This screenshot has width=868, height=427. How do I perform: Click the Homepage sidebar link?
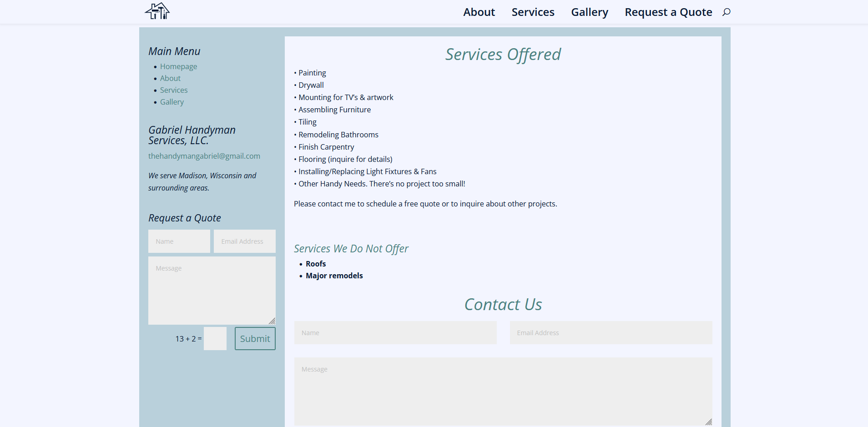point(178,66)
